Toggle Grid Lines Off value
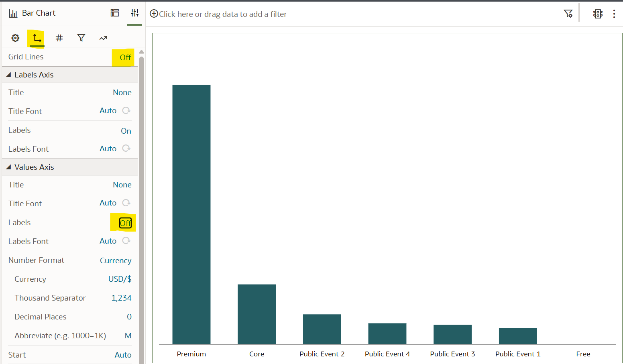Image resolution: width=623 pixels, height=364 pixels. tap(126, 57)
